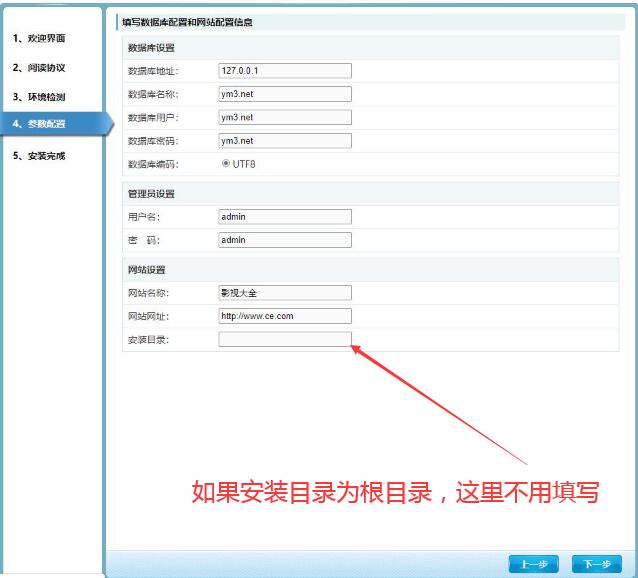Click the 用户名 label
Screen dimensions: 638x578
click(144, 217)
